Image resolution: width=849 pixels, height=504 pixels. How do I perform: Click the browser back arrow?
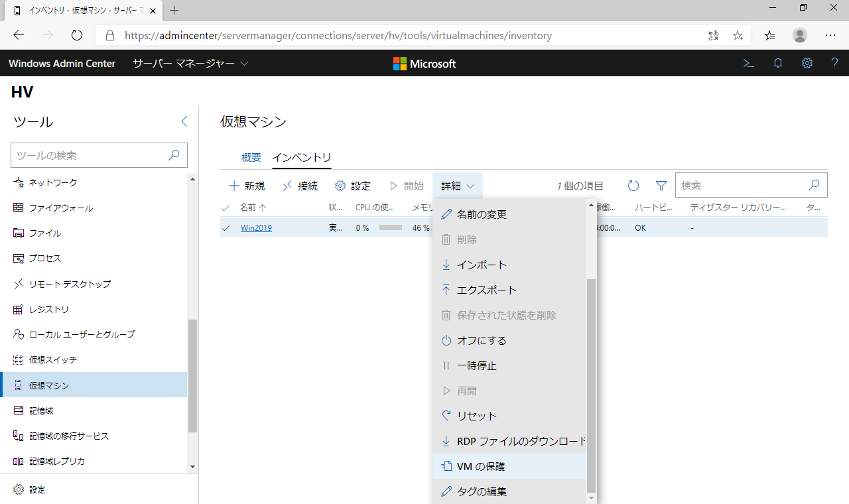(19, 36)
